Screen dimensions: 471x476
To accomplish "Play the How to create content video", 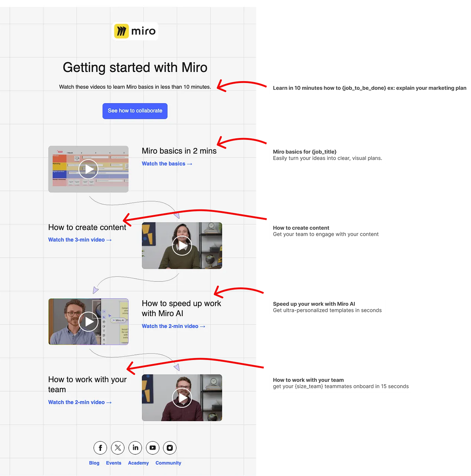I will point(182,246).
